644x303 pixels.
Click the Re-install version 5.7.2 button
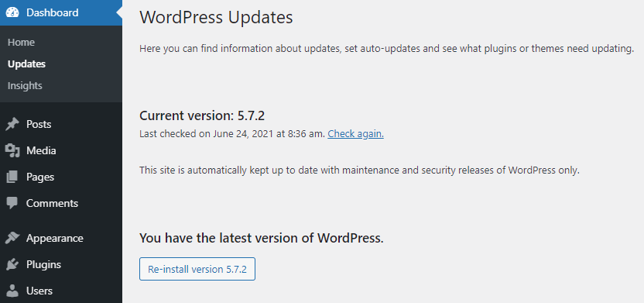click(x=197, y=269)
